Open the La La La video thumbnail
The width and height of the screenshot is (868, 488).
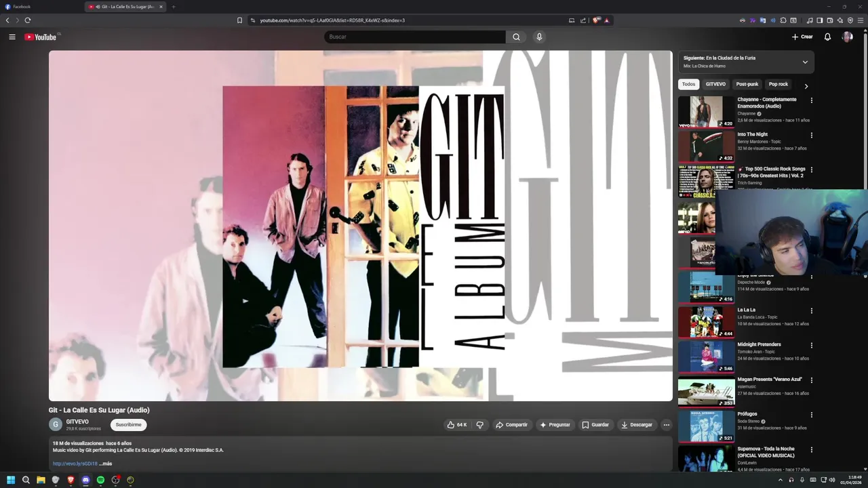pos(706,322)
